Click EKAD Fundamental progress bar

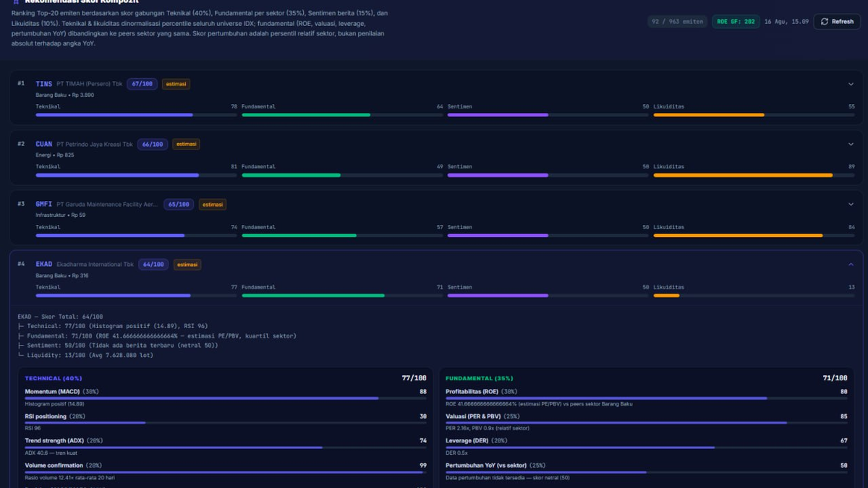[342, 296]
